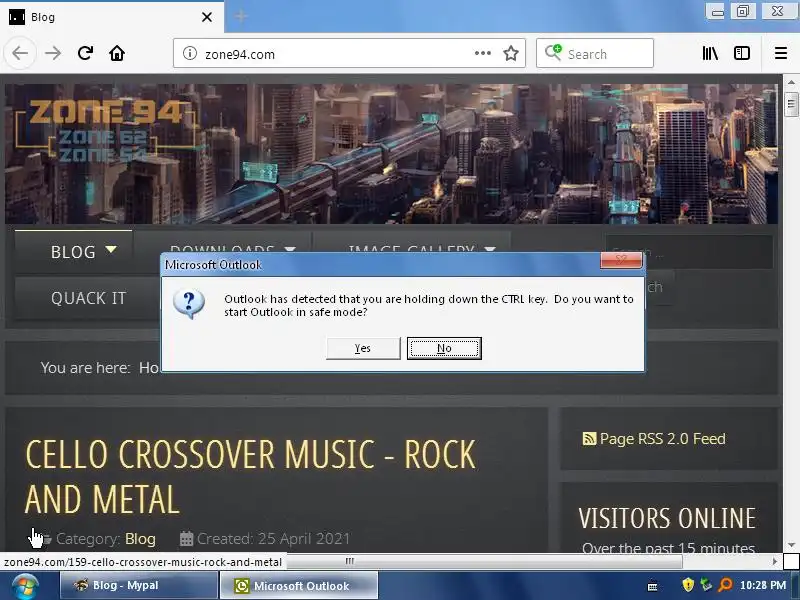
Task: Click the vertical scrollbar thumb
Action: (791, 105)
